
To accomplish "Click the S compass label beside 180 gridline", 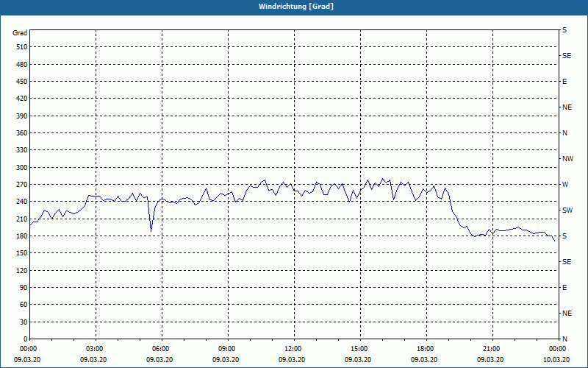I will [x=564, y=236].
